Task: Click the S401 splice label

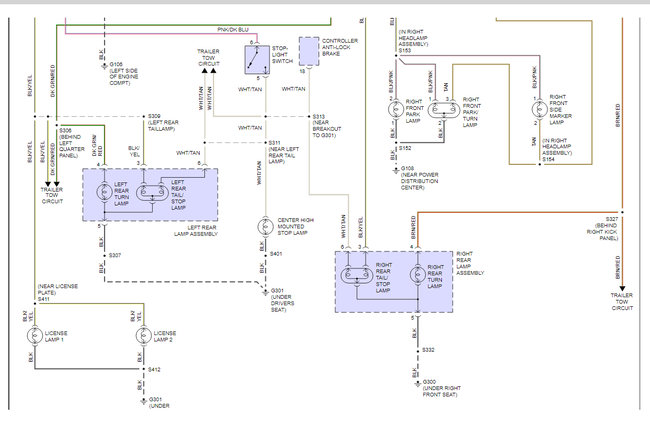Action: (x=276, y=254)
